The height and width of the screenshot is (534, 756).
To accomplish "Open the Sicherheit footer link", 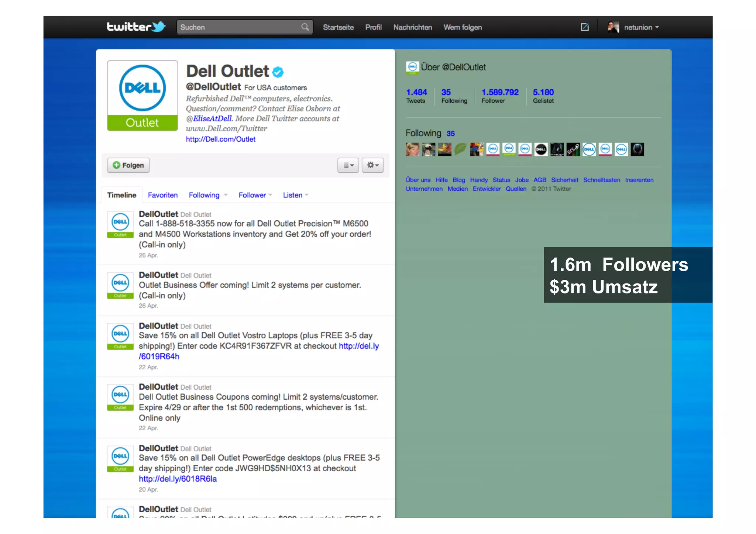I will point(564,180).
